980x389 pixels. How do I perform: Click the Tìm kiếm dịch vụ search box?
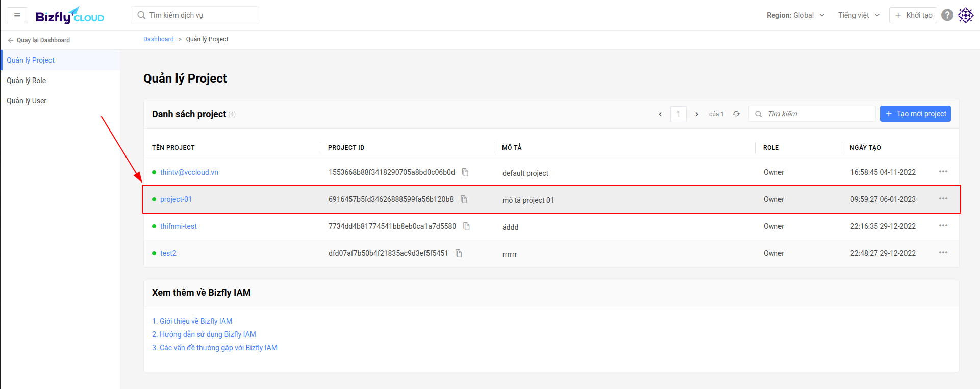coord(195,15)
